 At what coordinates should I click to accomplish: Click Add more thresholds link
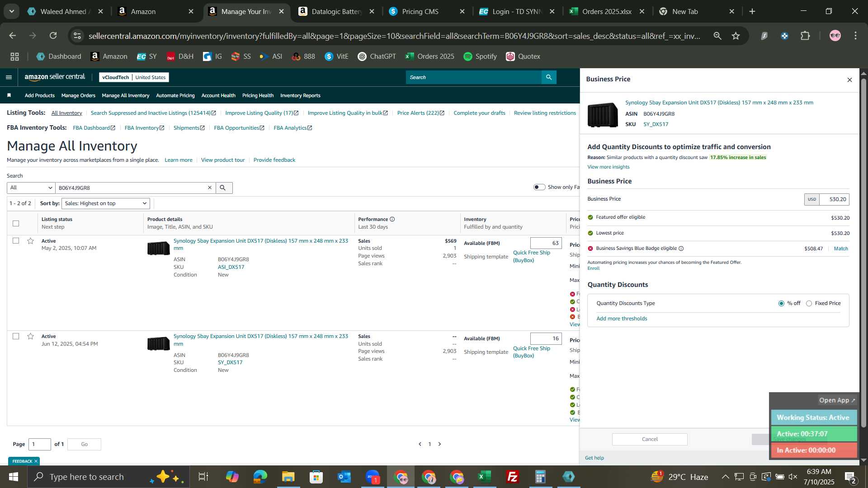tap(622, 319)
